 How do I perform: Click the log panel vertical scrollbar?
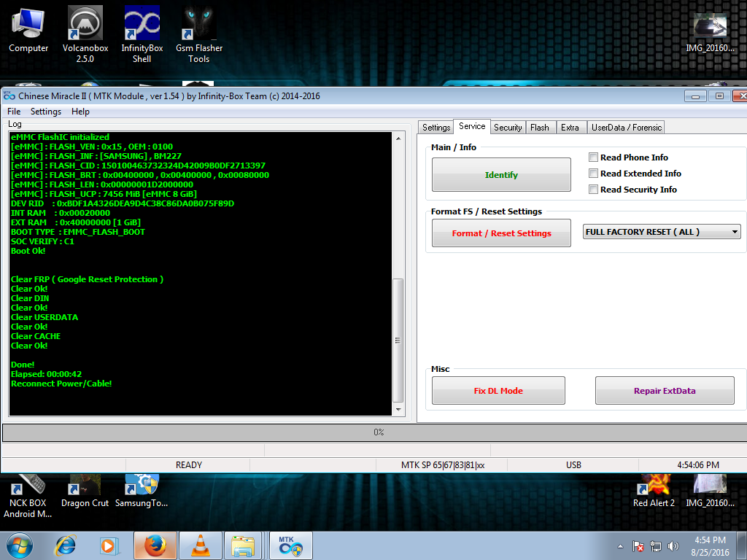398,339
